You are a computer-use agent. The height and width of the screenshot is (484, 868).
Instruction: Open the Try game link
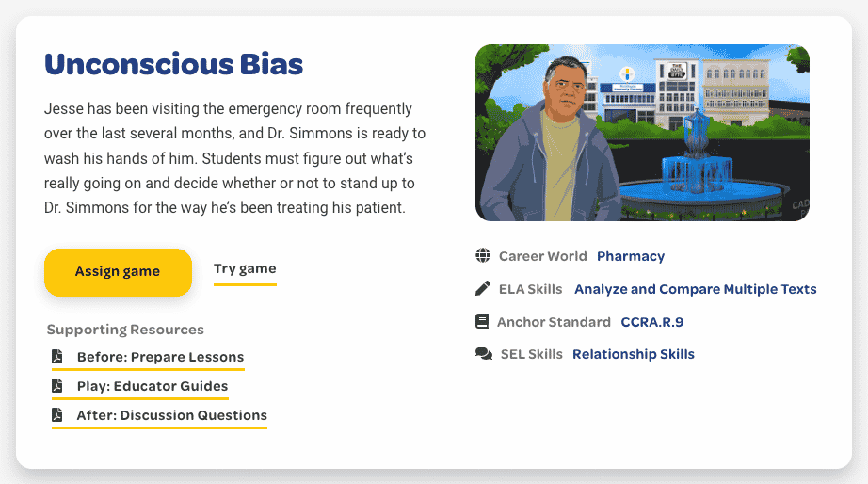click(x=245, y=269)
